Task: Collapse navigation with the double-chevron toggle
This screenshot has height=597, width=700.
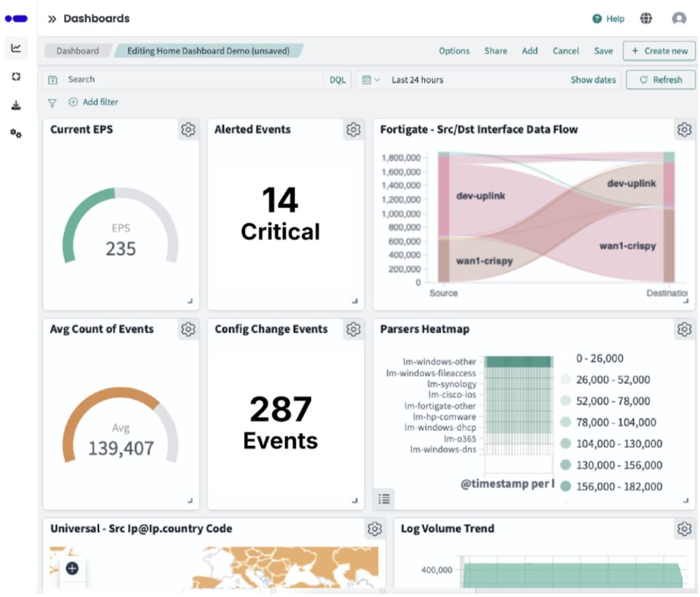Action: (x=51, y=18)
